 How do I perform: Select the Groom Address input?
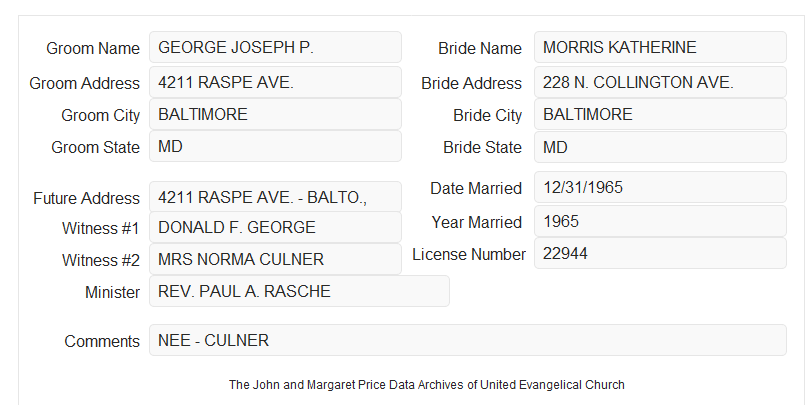tap(275, 82)
